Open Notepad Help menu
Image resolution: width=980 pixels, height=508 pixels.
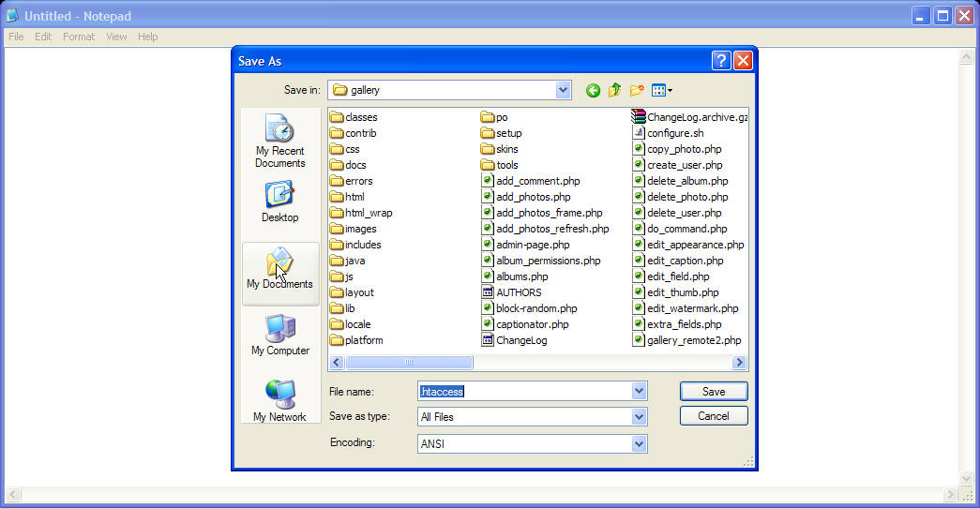click(148, 37)
